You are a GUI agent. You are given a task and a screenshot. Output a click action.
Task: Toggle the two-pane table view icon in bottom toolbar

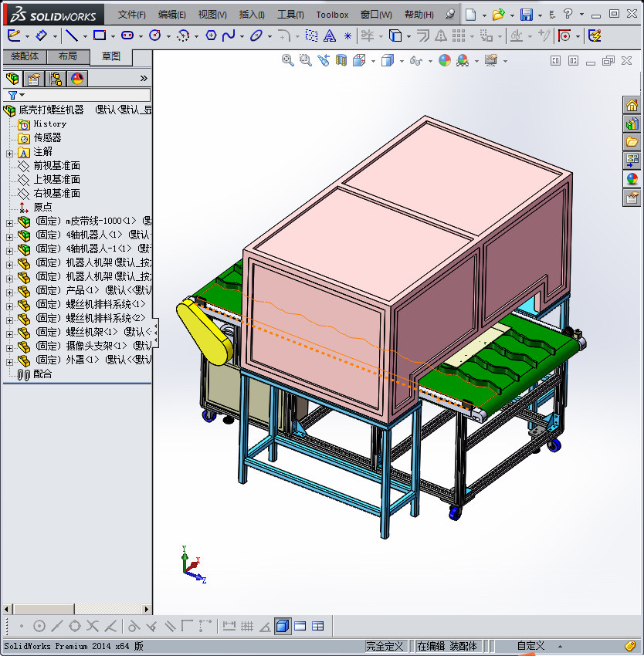point(318,627)
